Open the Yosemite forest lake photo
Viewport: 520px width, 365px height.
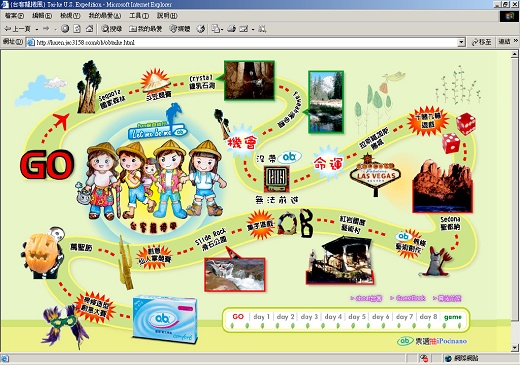point(326,102)
